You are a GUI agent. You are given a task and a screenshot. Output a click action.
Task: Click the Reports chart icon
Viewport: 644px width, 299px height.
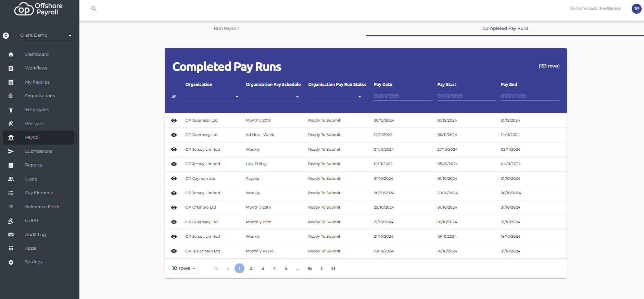click(x=11, y=165)
